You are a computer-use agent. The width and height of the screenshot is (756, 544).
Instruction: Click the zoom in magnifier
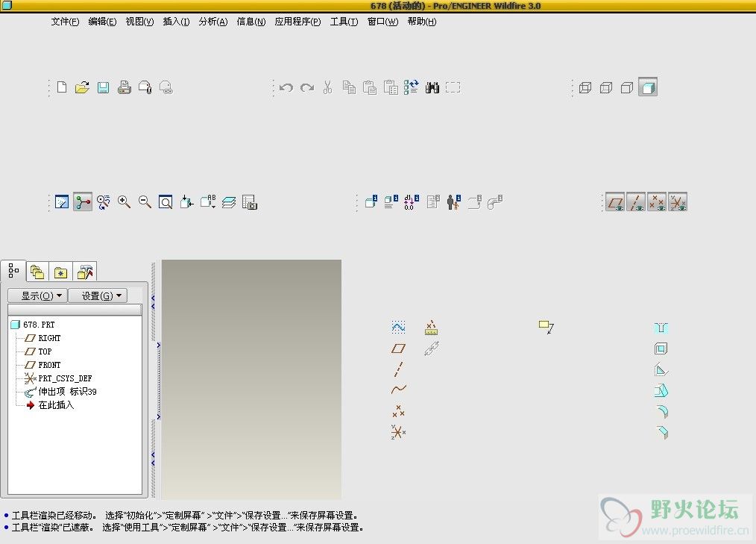(x=124, y=201)
